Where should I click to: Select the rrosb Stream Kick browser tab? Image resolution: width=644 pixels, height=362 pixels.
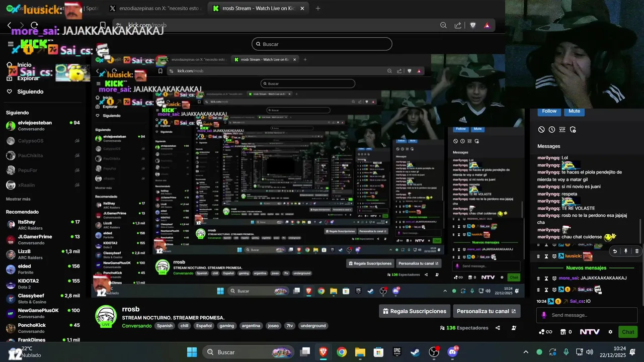[258, 9]
